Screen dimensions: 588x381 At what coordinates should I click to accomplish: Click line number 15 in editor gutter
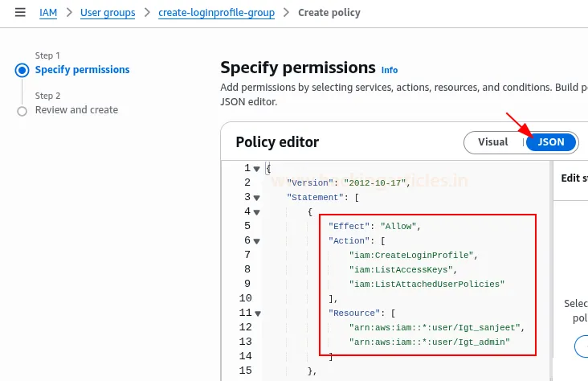click(x=245, y=371)
